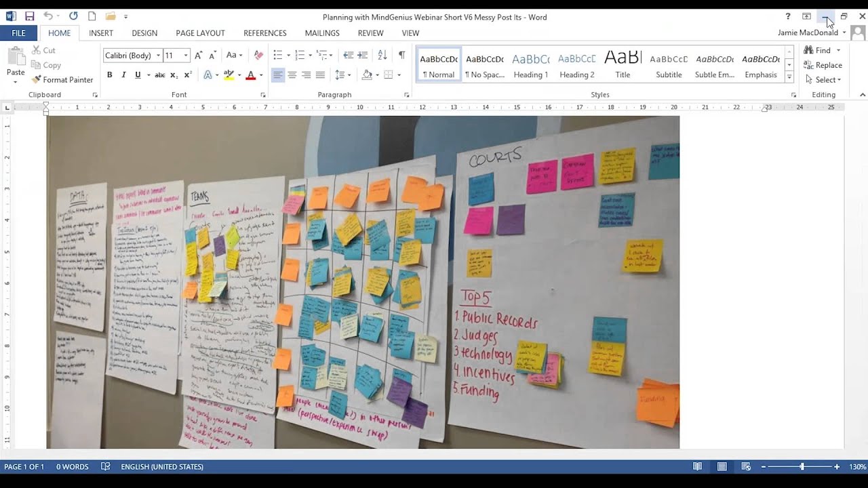Open the font name dropdown Calibri (Body)
Image resolution: width=868 pixels, height=488 pixels.
pyautogui.click(x=158, y=56)
